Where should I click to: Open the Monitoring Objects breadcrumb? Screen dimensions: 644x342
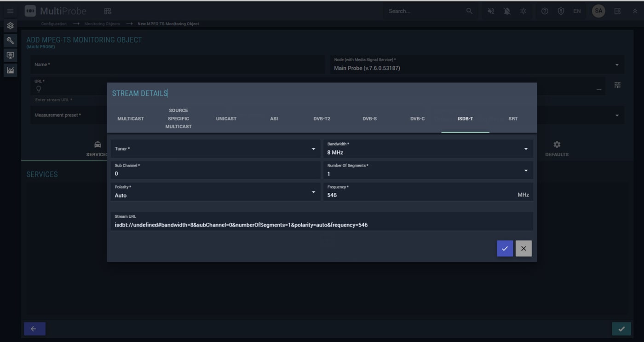pos(102,24)
